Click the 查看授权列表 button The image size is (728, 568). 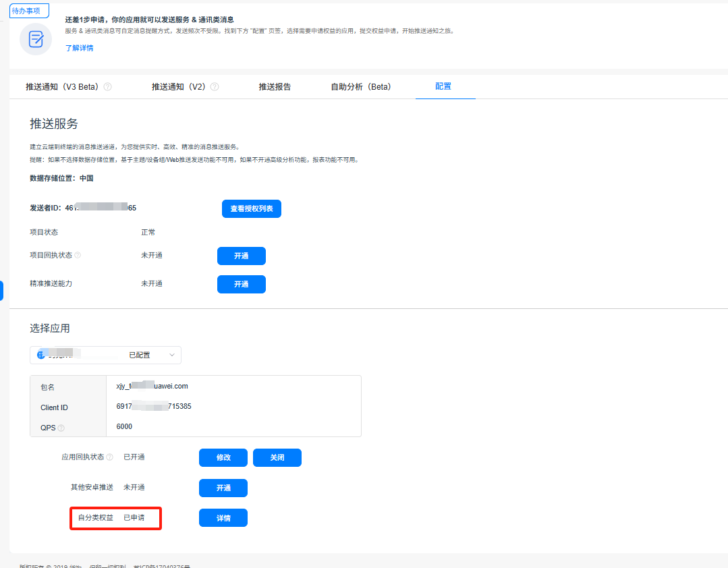click(x=251, y=209)
